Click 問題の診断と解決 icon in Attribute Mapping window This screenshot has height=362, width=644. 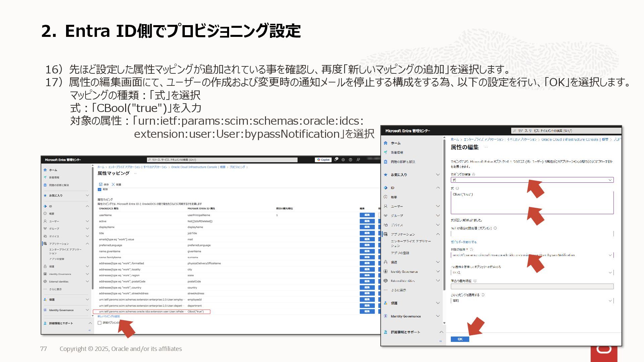click(x=45, y=185)
